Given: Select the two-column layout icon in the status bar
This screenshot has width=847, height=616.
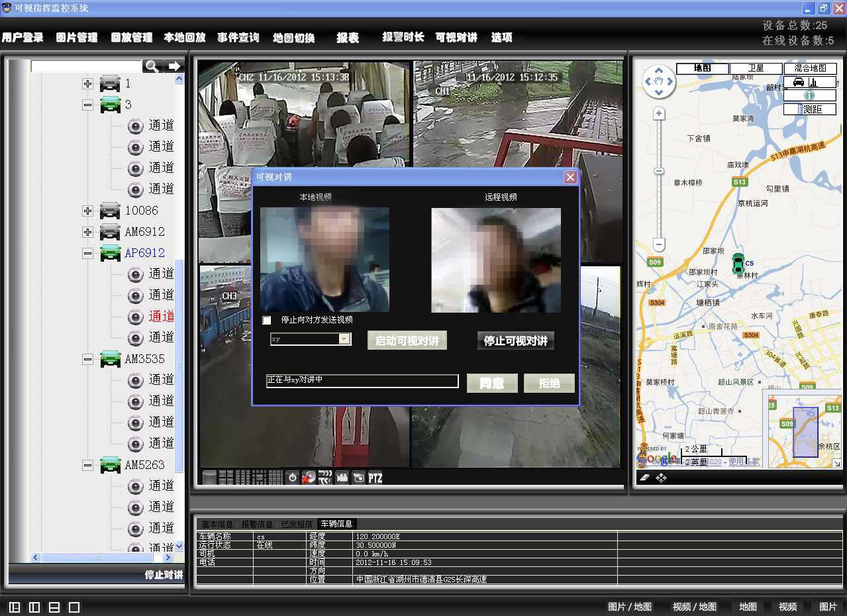Looking at the screenshot, I should point(34,607).
